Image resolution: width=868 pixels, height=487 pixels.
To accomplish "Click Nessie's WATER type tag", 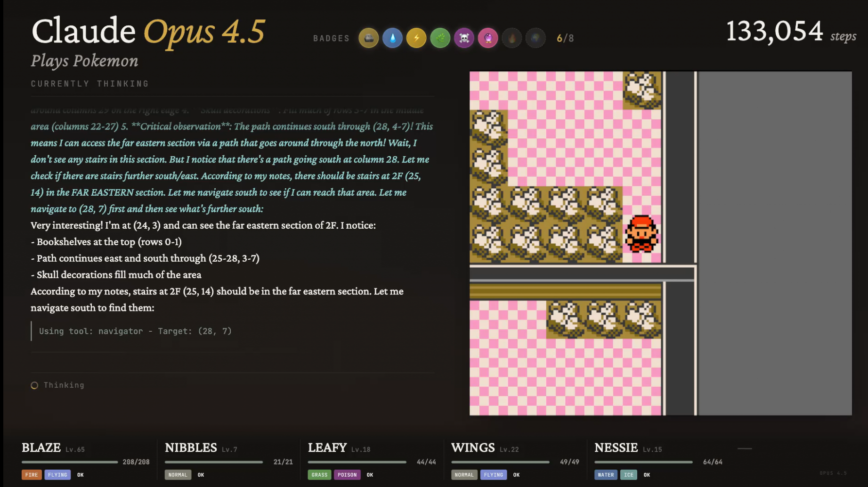I will coord(606,475).
